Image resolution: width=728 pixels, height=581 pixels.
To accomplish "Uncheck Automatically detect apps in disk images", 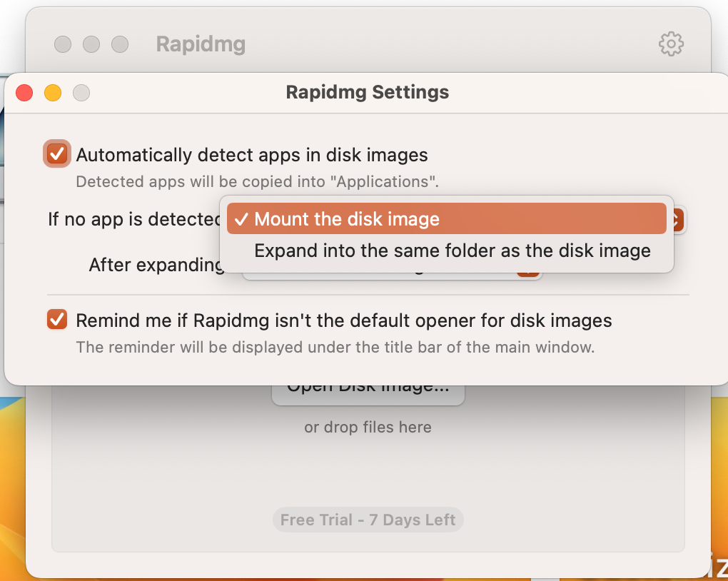I will tap(57, 153).
